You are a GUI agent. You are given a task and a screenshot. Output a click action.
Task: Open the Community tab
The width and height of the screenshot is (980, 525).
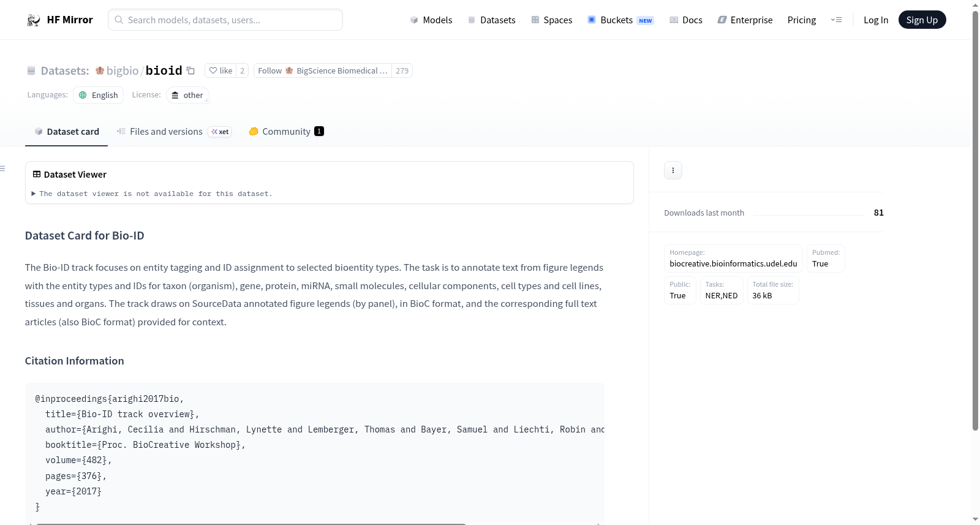click(286, 132)
